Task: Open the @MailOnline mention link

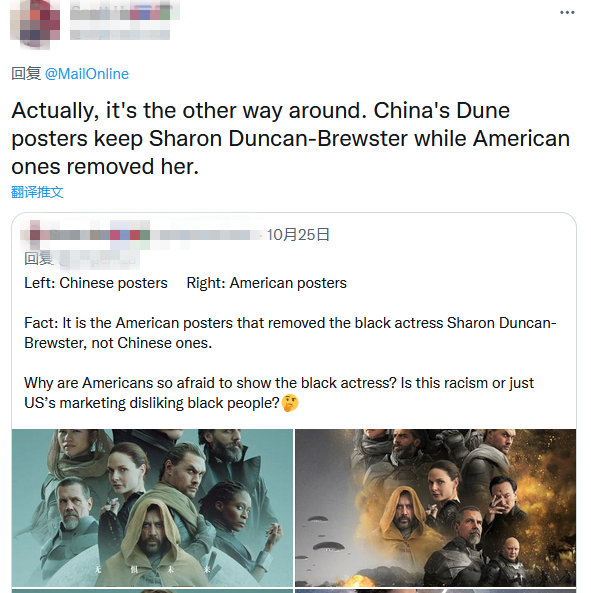Action: pyautogui.click(x=87, y=74)
